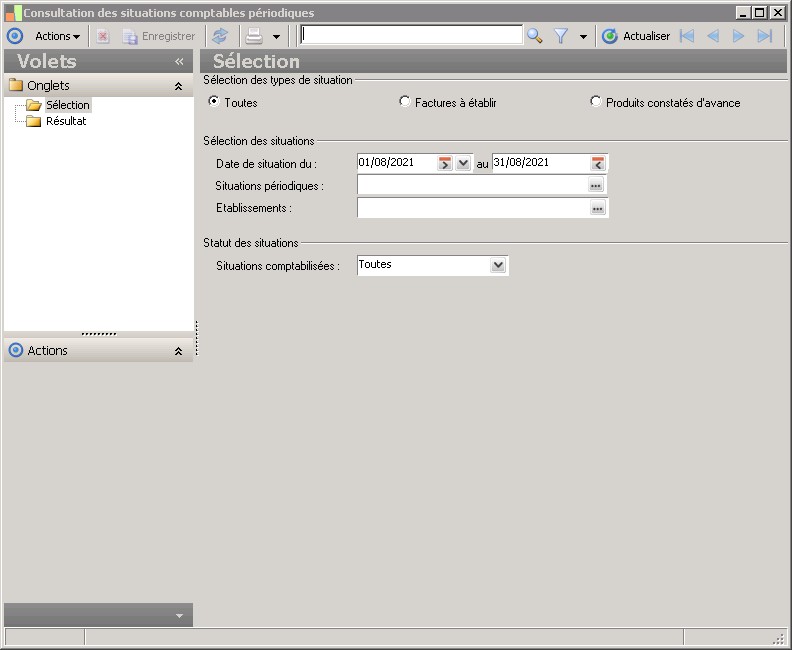This screenshot has height=650, width=792.
Task: Click the Etablissements input field
Action: 473,208
